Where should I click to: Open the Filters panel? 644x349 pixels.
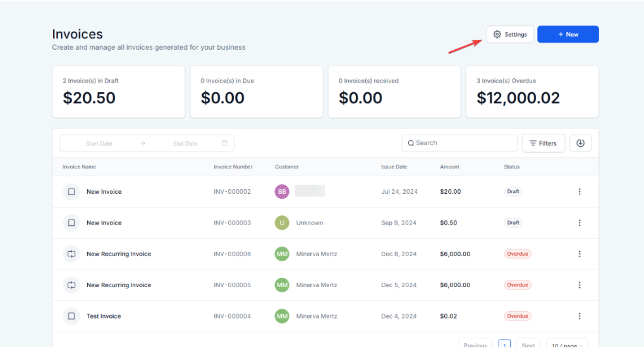coord(544,143)
